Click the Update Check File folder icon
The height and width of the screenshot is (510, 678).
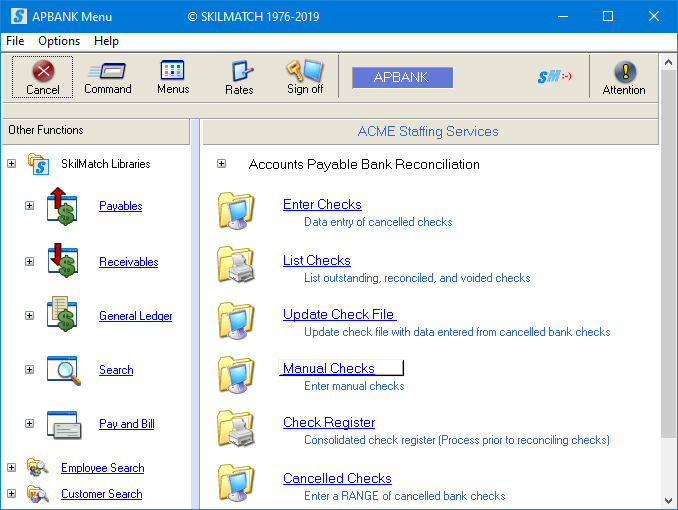click(x=236, y=321)
